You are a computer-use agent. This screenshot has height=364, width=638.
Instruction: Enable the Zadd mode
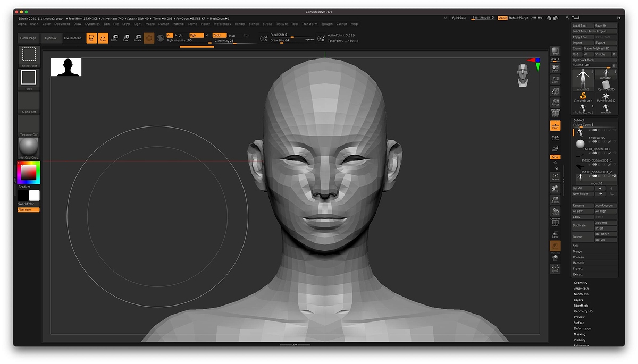pyautogui.click(x=219, y=35)
